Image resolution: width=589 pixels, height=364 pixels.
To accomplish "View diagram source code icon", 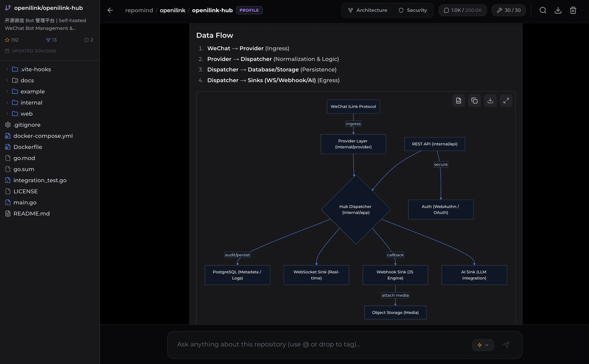I will [459, 101].
